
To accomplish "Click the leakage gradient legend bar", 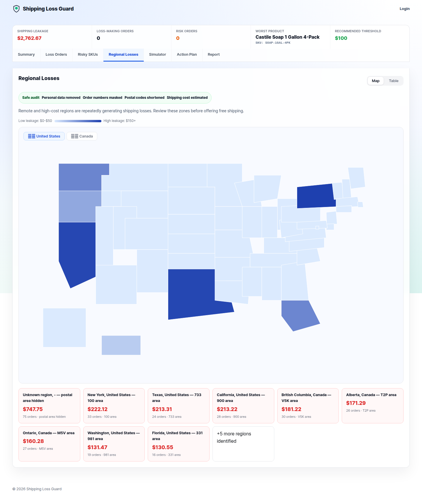I will [x=78, y=121].
